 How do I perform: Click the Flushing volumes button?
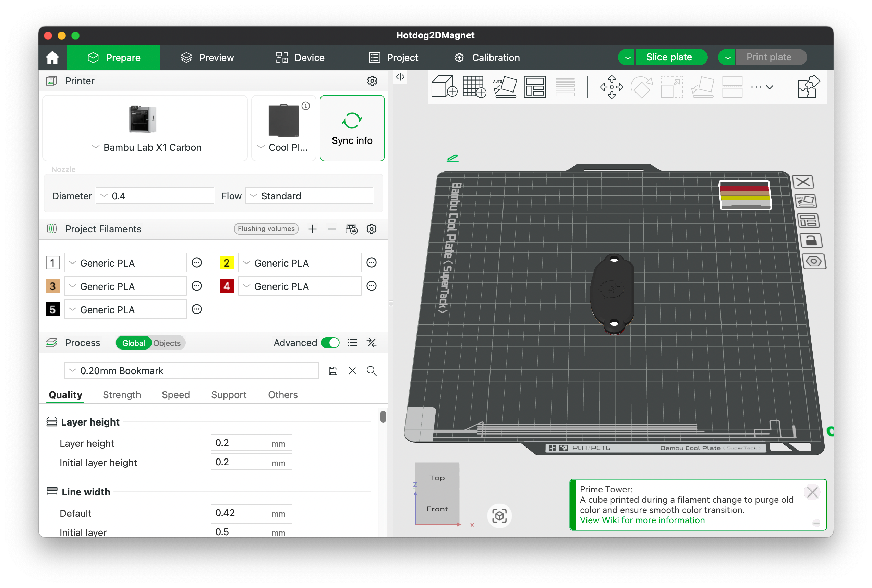point(266,229)
